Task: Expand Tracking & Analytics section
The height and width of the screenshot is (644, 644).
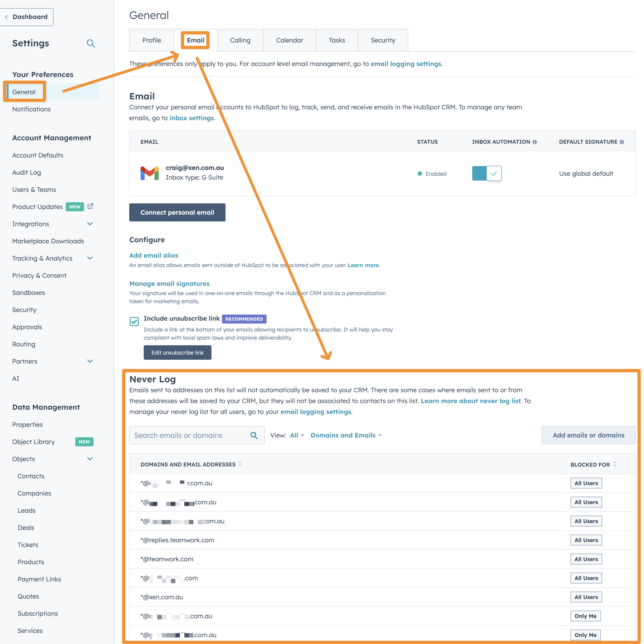Action: [x=90, y=258]
